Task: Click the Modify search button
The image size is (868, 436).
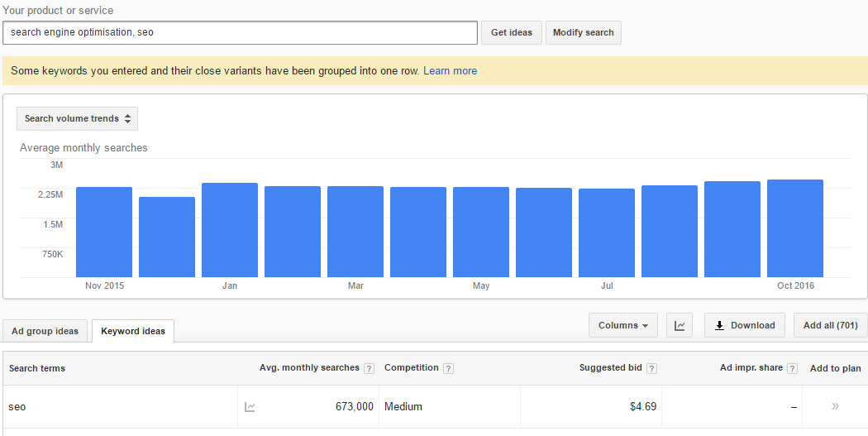Action: tap(584, 33)
